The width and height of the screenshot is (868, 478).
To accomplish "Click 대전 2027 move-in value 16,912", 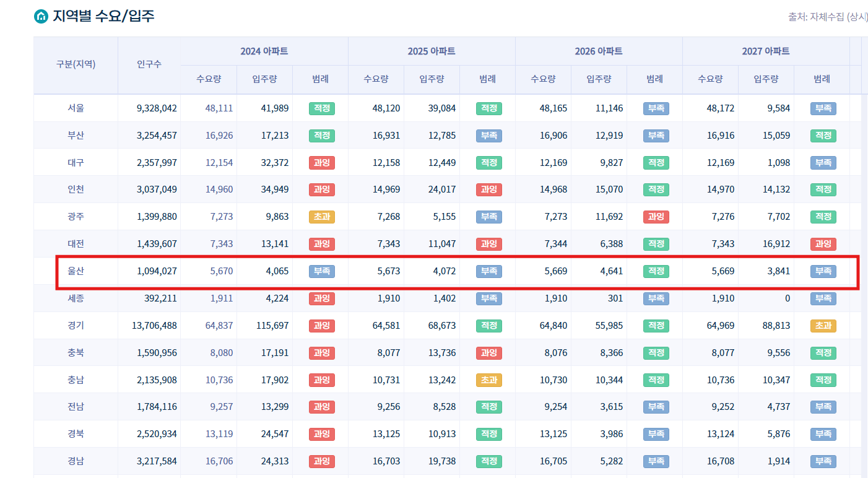I will tap(776, 244).
